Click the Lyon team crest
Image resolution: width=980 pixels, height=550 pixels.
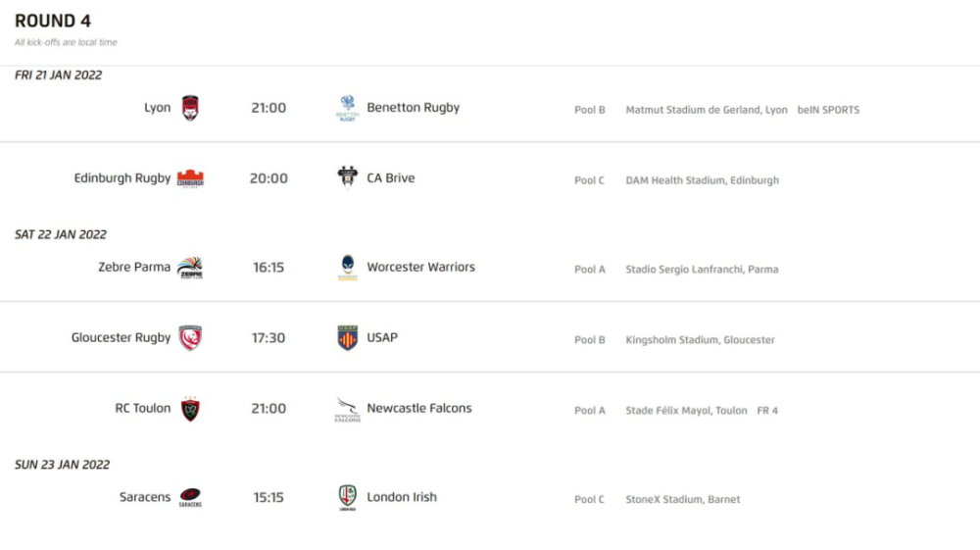point(190,108)
